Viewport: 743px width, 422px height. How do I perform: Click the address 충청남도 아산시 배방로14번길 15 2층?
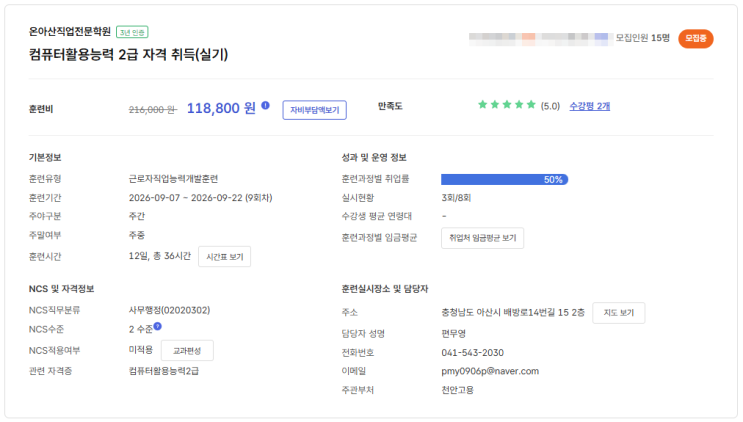pyautogui.click(x=513, y=313)
